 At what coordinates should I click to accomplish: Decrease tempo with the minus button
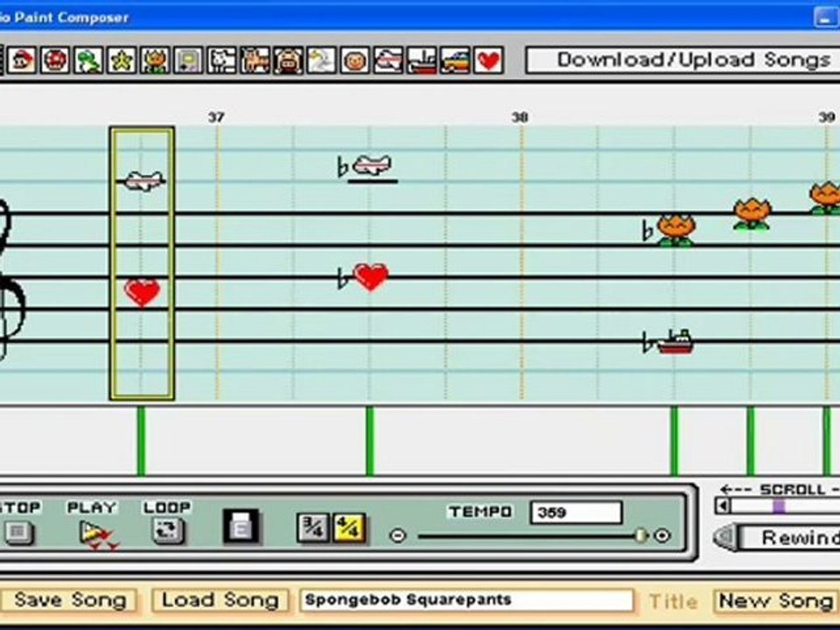[397, 535]
